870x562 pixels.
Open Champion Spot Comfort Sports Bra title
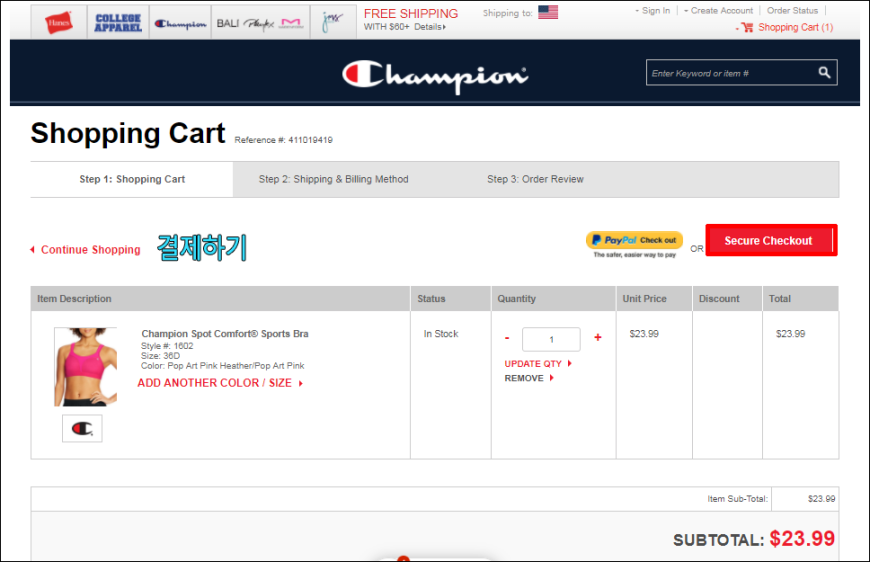(x=225, y=333)
